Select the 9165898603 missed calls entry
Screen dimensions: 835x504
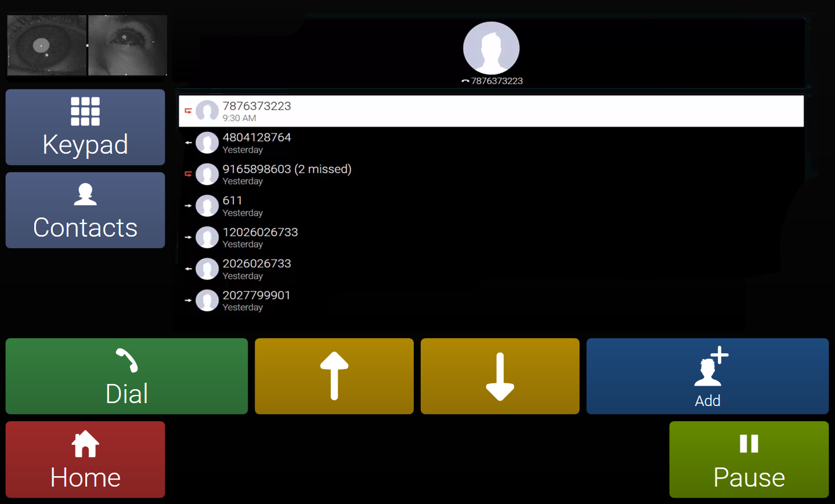406,173
